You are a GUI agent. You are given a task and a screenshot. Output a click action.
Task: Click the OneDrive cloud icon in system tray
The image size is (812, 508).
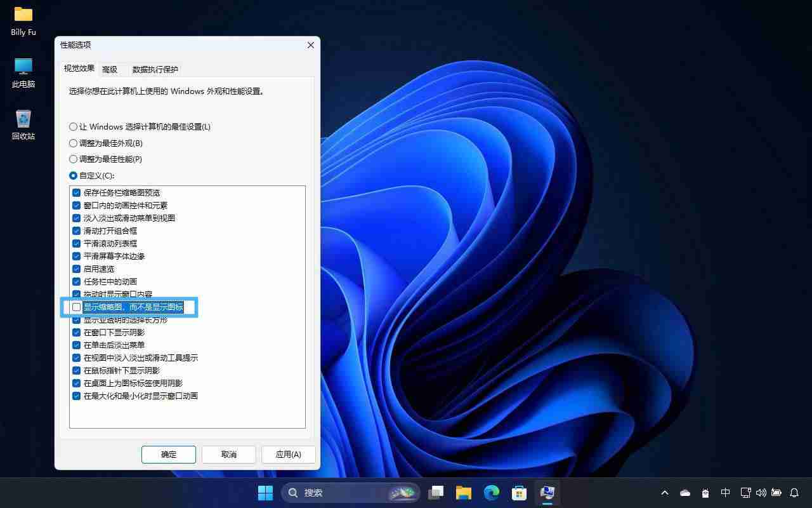(684, 492)
